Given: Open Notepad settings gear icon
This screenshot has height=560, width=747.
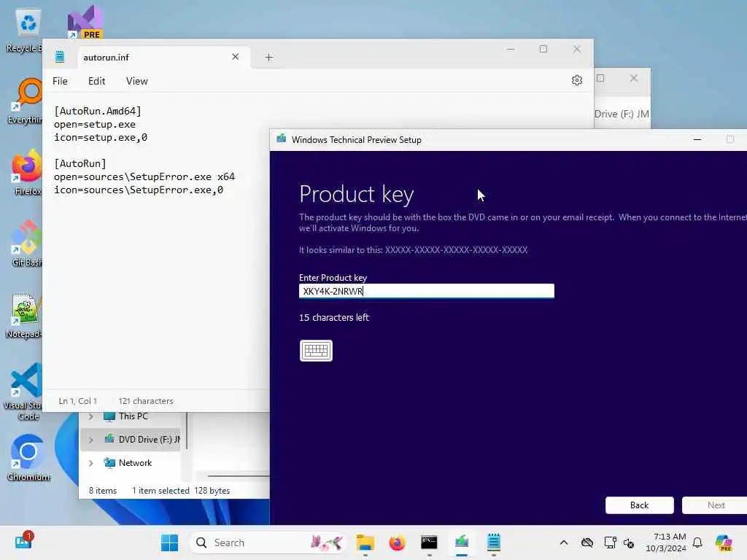Looking at the screenshot, I should (x=576, y=80).
